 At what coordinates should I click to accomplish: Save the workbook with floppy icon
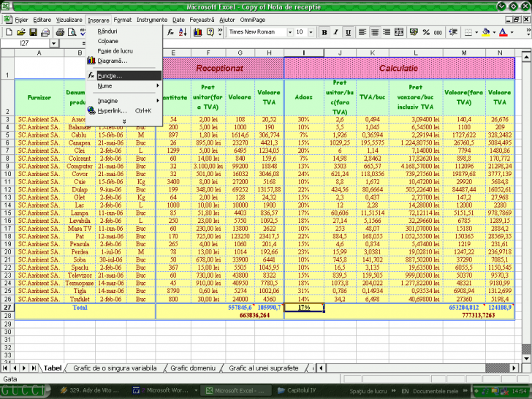pos(33,32)
